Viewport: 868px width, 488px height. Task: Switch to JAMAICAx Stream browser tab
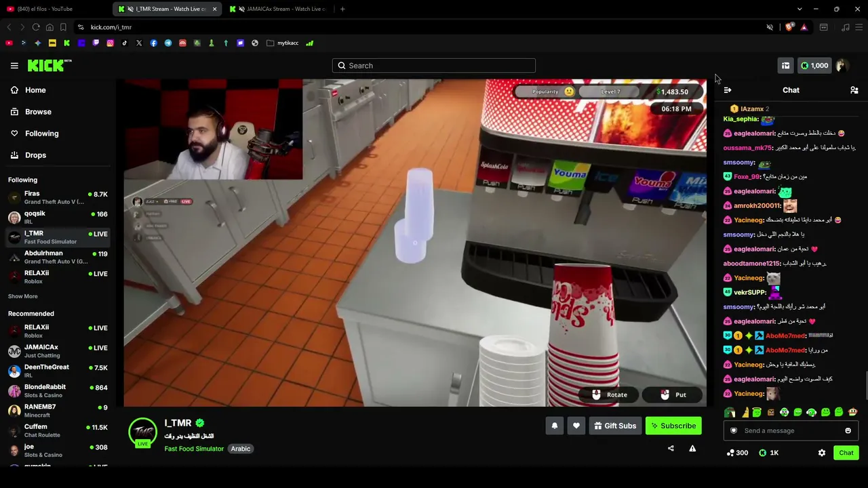point(278,9)
